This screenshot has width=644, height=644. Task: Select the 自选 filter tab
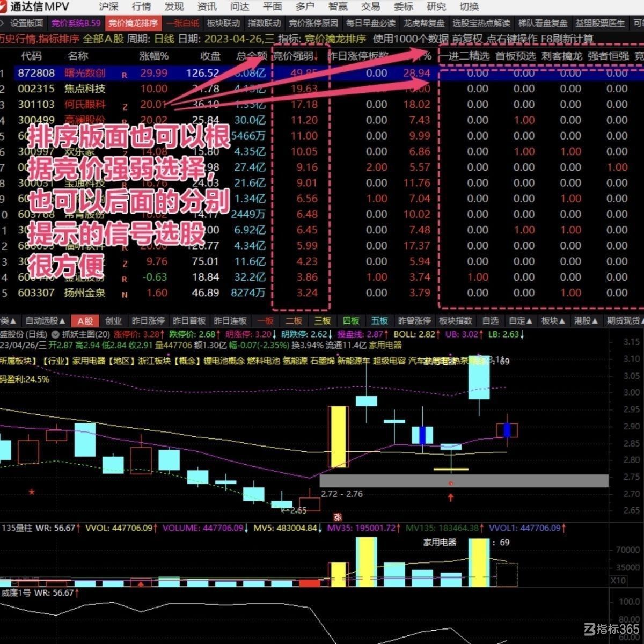[x=490, y=321]
